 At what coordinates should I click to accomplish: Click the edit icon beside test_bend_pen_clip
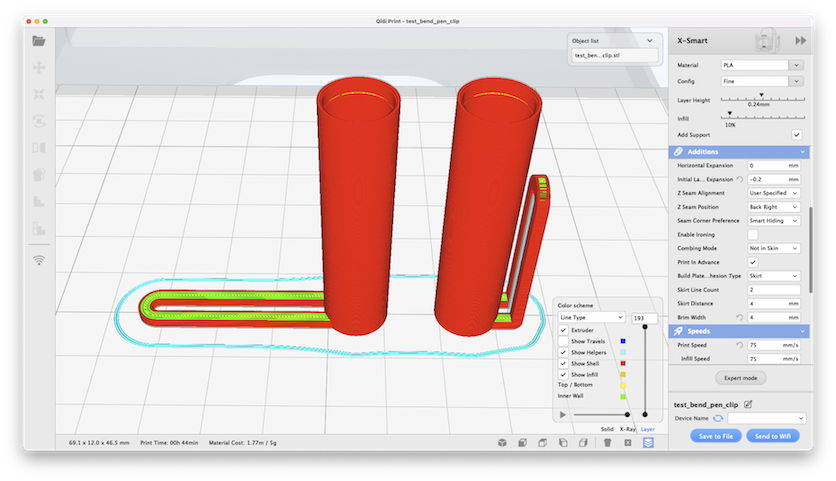[748, 404]
